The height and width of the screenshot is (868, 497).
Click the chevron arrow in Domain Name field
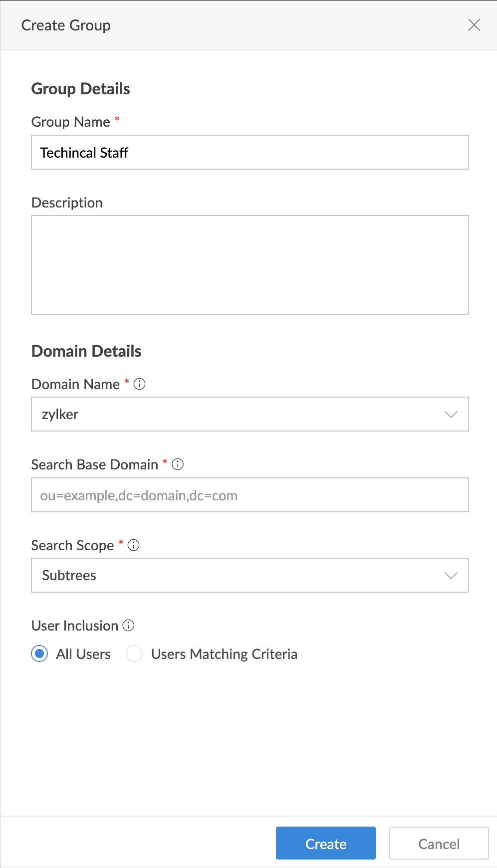[x=451, y=415]
